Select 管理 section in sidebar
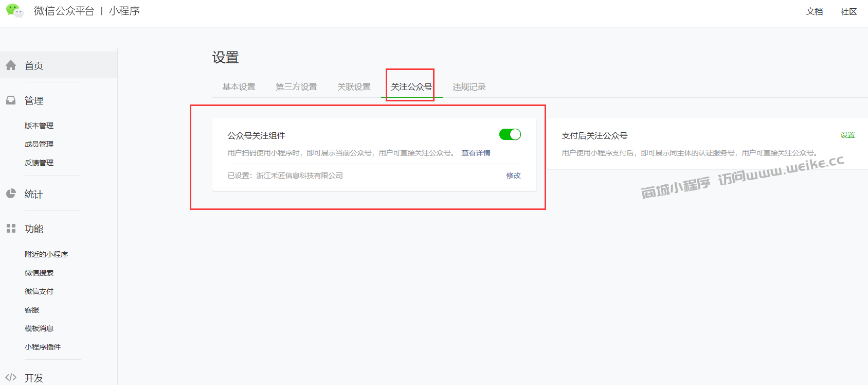 pyautogui.click(x=34, y=100)
